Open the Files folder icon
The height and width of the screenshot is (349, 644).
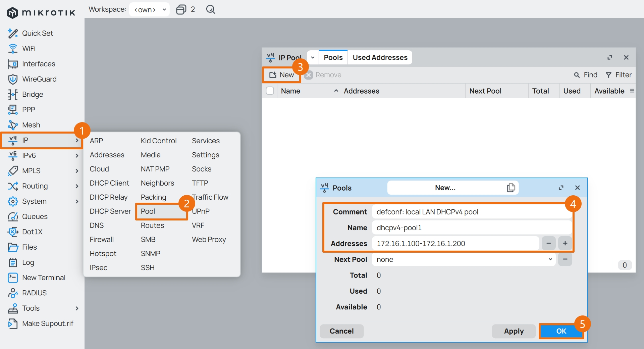[13, 247]
